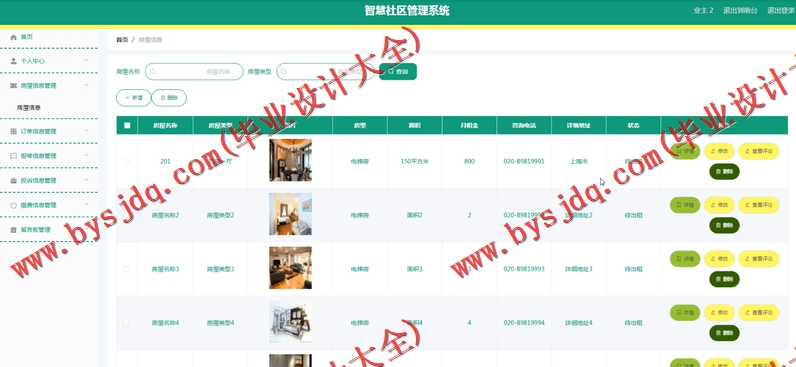This screenshot has width=796, height=367.
Task: Click the dark 删除 button for 房屋名称3
Action: click(x=724, y=279)
